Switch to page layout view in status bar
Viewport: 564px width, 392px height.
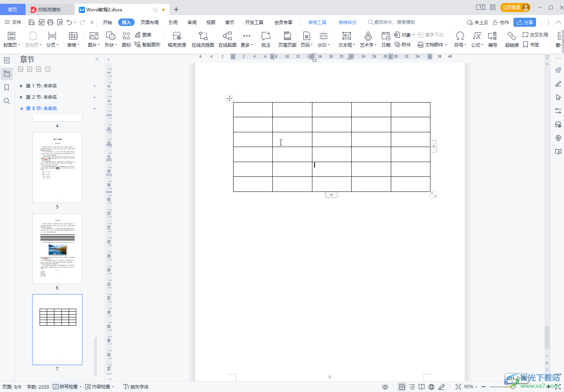tap(402, 387)
